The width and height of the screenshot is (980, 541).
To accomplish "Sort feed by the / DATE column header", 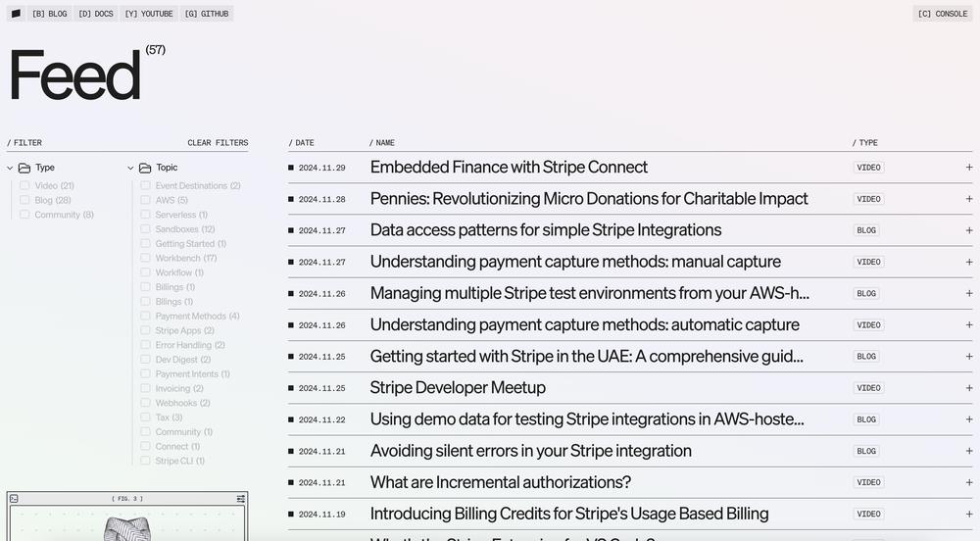I will [x=301, y=143].
